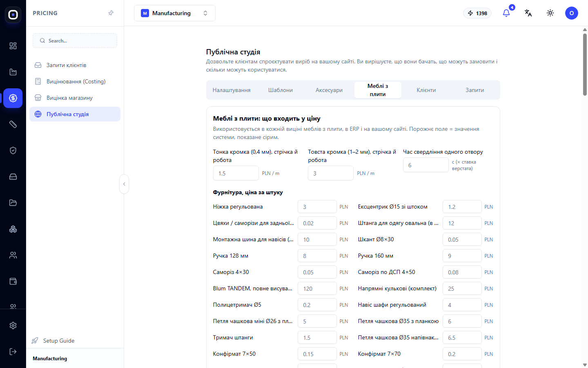This screenshot has height=368, width=588.
Task: Open the hard drive icon in the rail
Action: (13, 177)
